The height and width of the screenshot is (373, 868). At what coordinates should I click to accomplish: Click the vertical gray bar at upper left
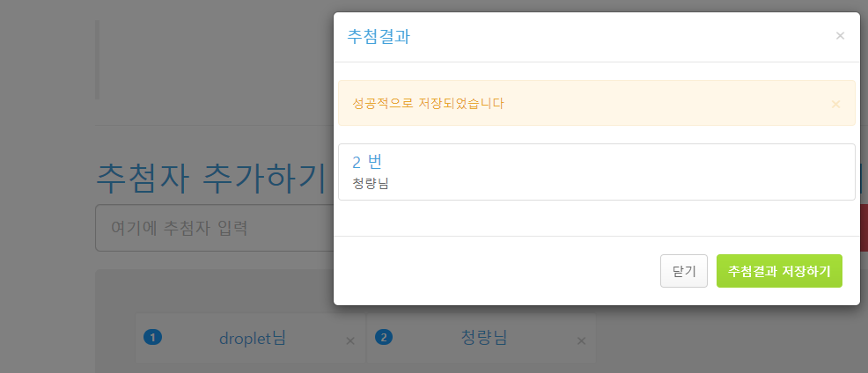tap(97, 60)
